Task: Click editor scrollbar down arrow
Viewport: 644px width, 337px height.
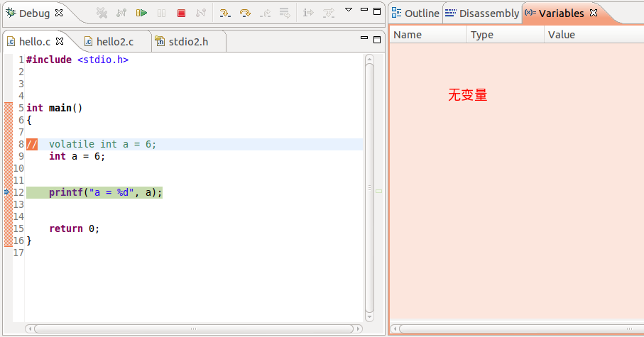Action: click(x=369, y=317)
